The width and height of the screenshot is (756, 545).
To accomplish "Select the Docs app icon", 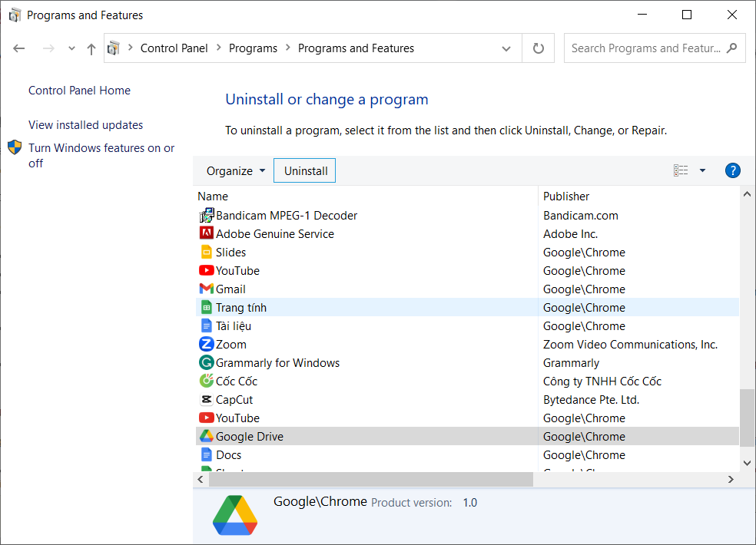I will [x=207, y=454].
